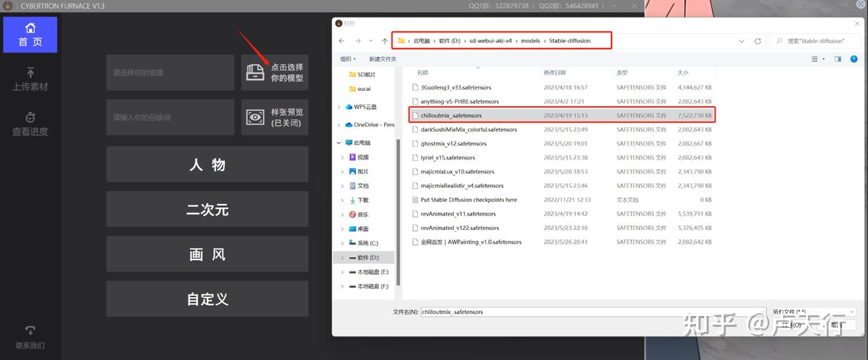Sort by 类型 column header

pyautogui.click(x=622, y=72)
